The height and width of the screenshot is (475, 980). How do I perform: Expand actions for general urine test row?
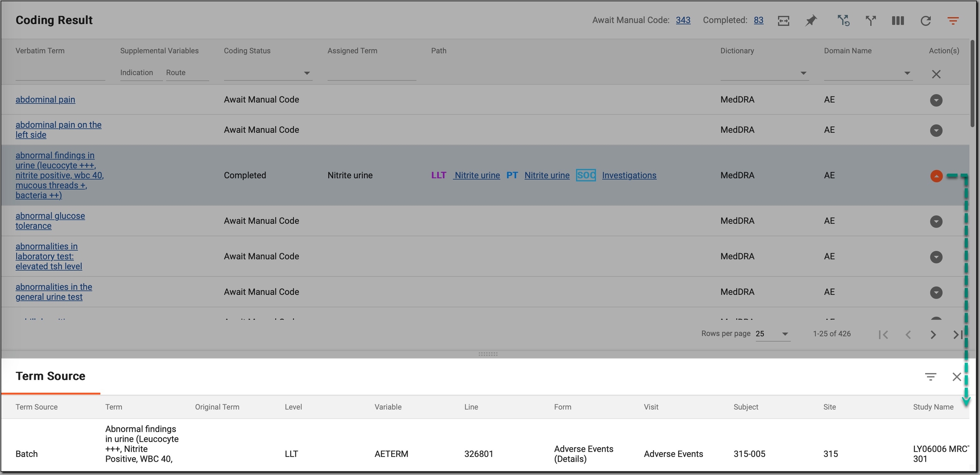tap(936, 292)
